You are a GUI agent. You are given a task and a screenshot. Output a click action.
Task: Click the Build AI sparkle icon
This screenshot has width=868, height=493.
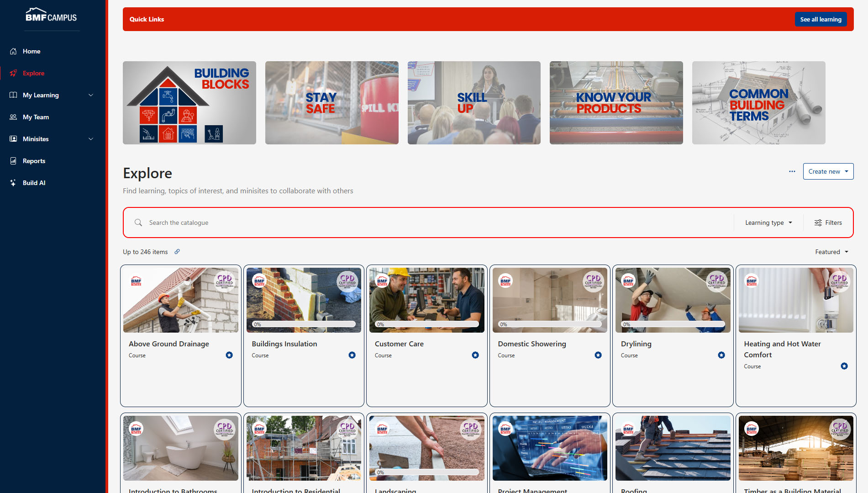[x=13, y=183]
